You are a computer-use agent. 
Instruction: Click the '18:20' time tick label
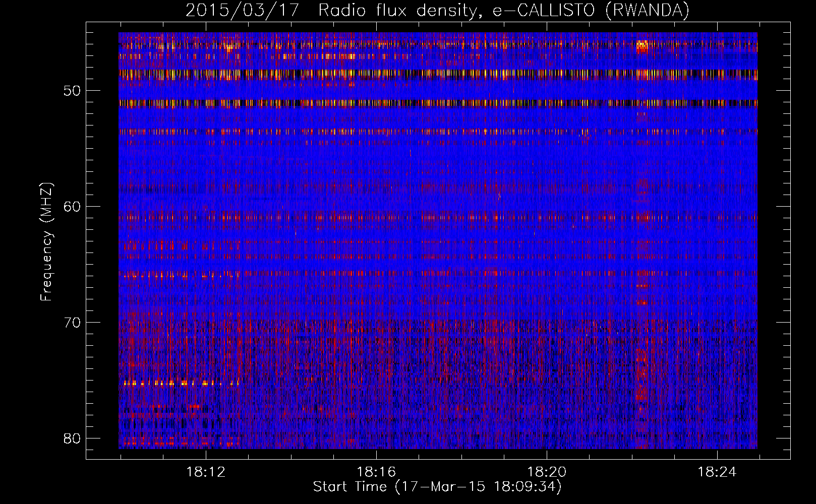pyautogui.click(x=547, y=472)
